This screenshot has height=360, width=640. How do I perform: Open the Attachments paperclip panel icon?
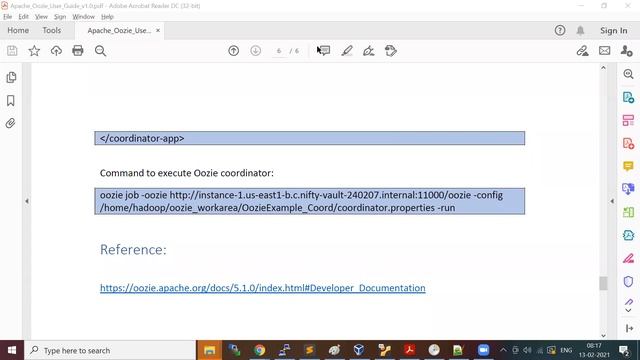[11, 123]
